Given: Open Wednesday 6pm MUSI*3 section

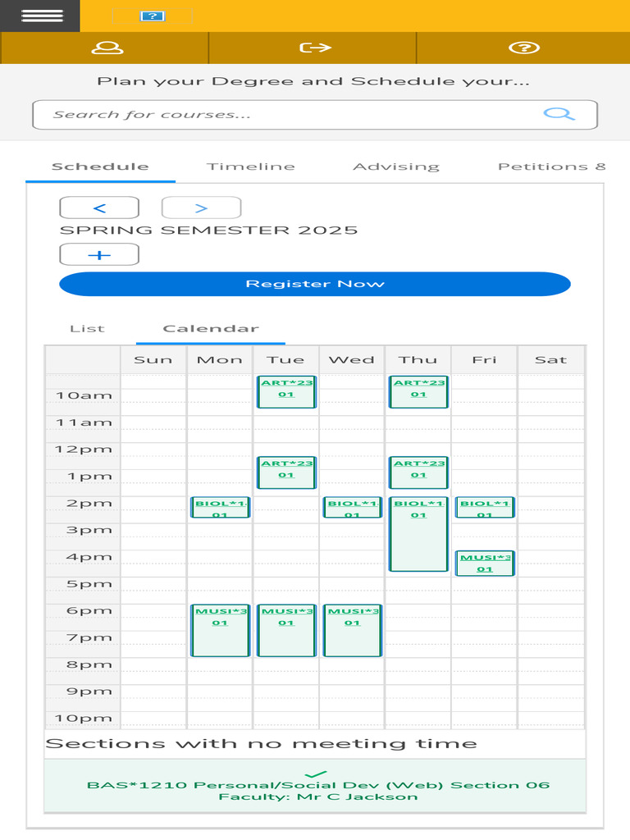Looking at the screenshot, I should click(x=353, y=631).
